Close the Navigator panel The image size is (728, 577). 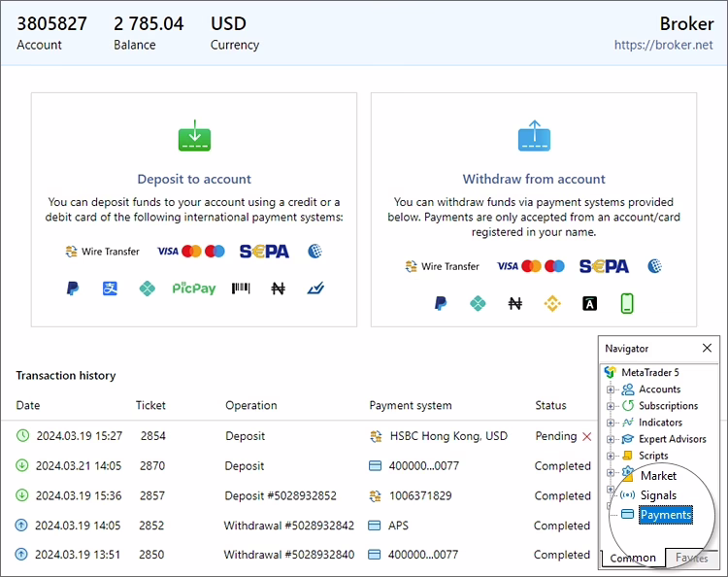pyautogui.click(x=707, y=348)
